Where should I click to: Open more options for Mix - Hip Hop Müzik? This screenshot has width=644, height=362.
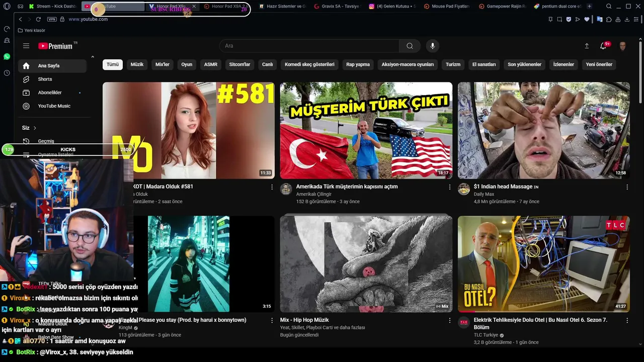tap(450, 320)
